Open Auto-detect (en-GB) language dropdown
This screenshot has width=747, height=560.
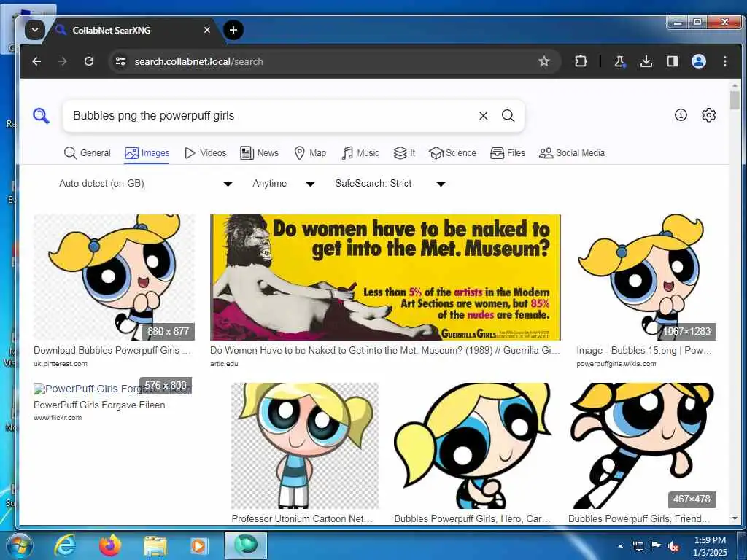coord(145,183)
